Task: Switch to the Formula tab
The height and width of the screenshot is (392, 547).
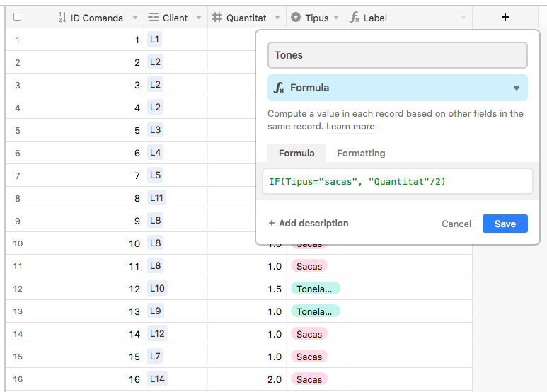Action: point(296,153)
